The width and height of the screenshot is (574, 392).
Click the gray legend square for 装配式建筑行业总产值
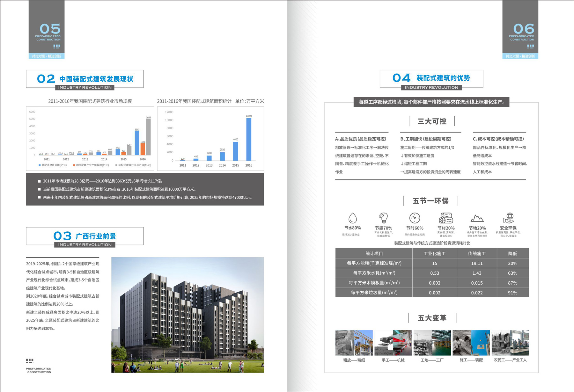point(116,165)
